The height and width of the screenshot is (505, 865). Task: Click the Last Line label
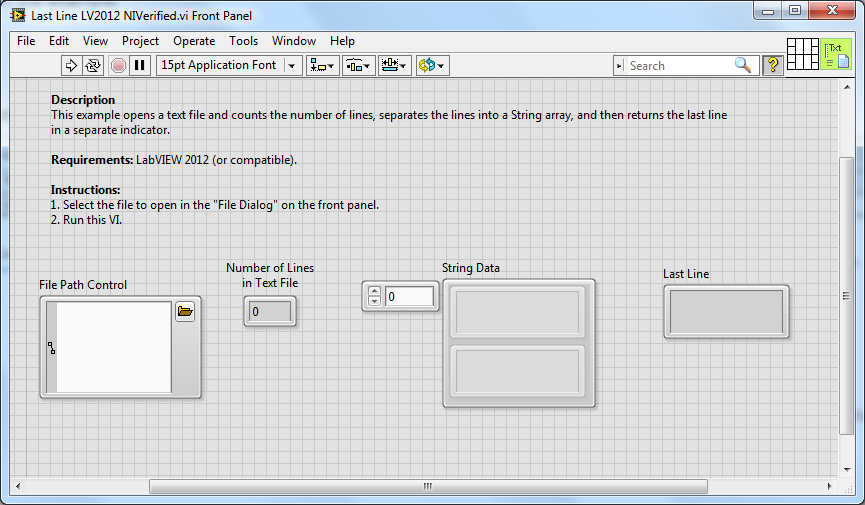[686, 274]
